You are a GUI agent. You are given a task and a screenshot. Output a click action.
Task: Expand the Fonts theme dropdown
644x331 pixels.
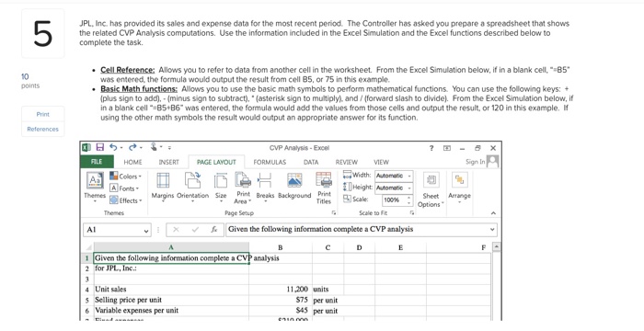click(124, 188)
